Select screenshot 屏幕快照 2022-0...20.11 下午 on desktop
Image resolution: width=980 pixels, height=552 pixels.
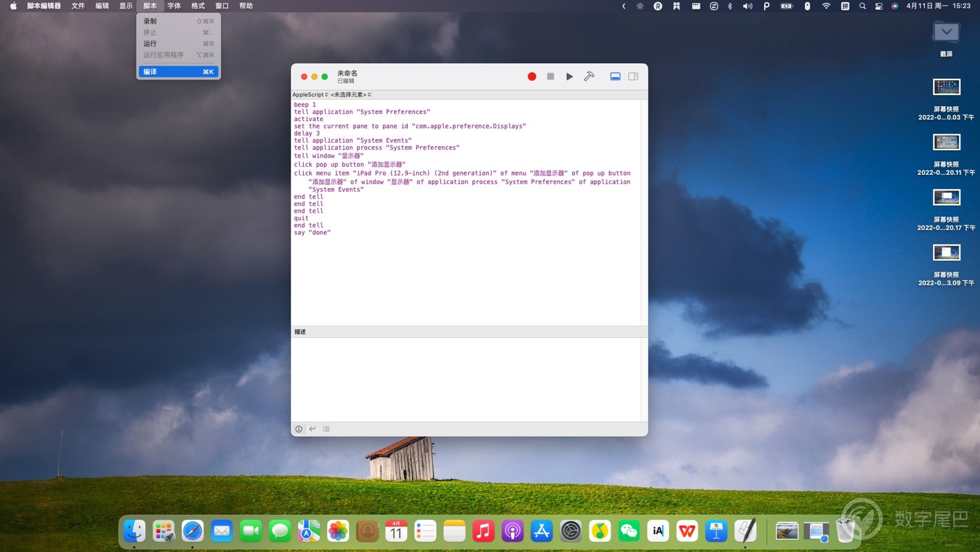tap(946, 142)
